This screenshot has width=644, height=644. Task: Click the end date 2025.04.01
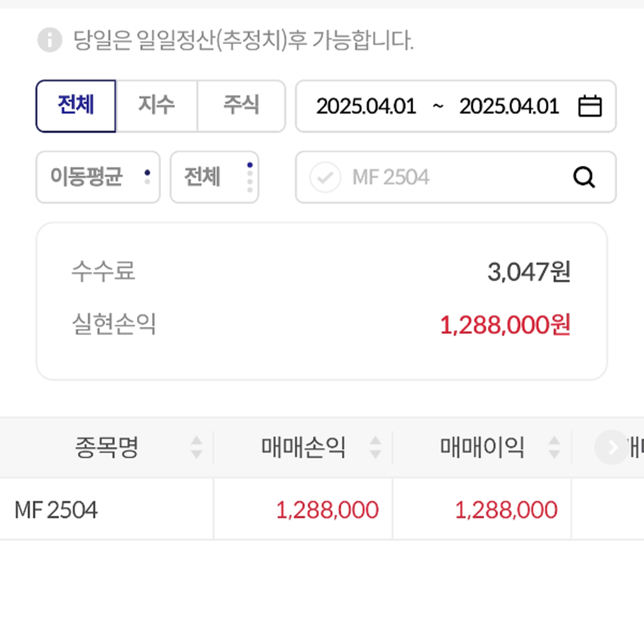coord(509,106)
